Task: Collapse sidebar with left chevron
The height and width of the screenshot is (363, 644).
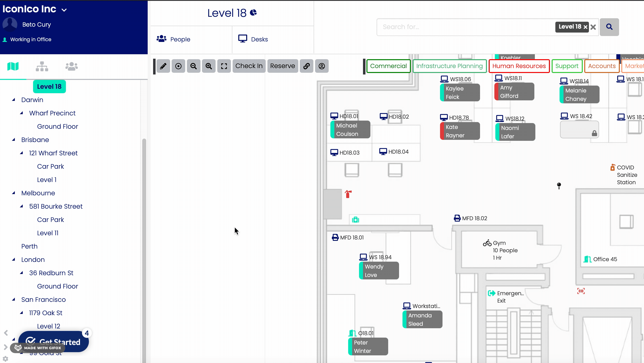Action: pyautogui.click(x=6, y=333)
